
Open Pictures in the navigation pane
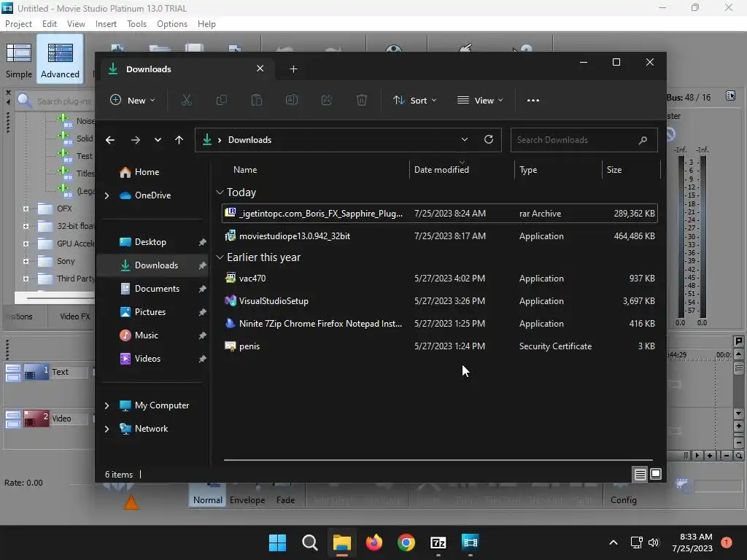(152, 312)
